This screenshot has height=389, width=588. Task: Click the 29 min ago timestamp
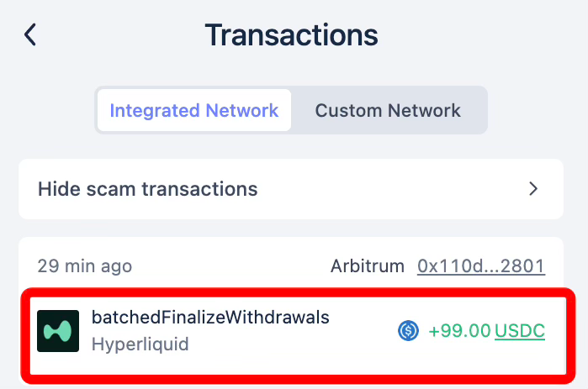(85, 266)
